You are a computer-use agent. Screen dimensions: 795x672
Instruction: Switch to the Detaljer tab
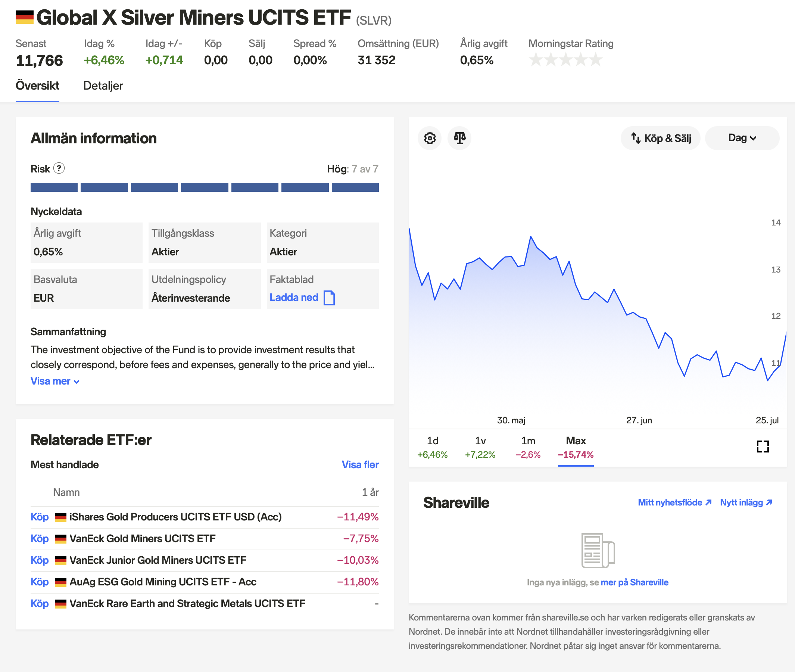[103, 86]
